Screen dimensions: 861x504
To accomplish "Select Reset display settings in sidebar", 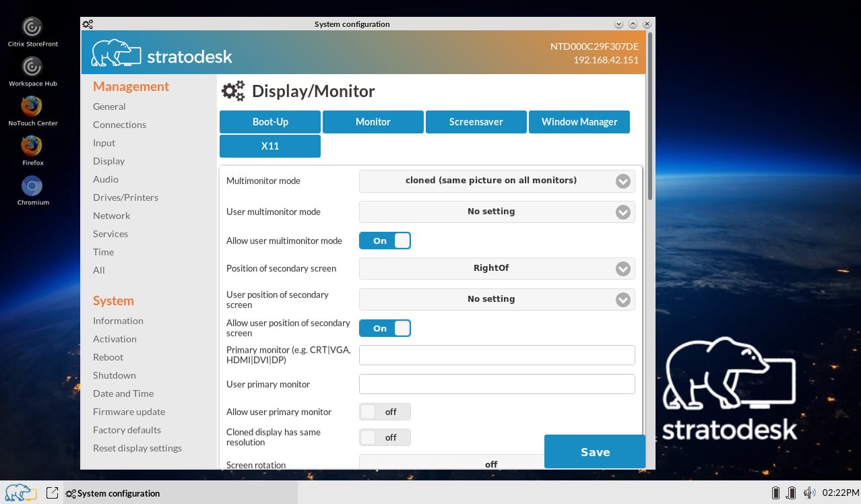I will pyautogui.click(x=137, y=448).
